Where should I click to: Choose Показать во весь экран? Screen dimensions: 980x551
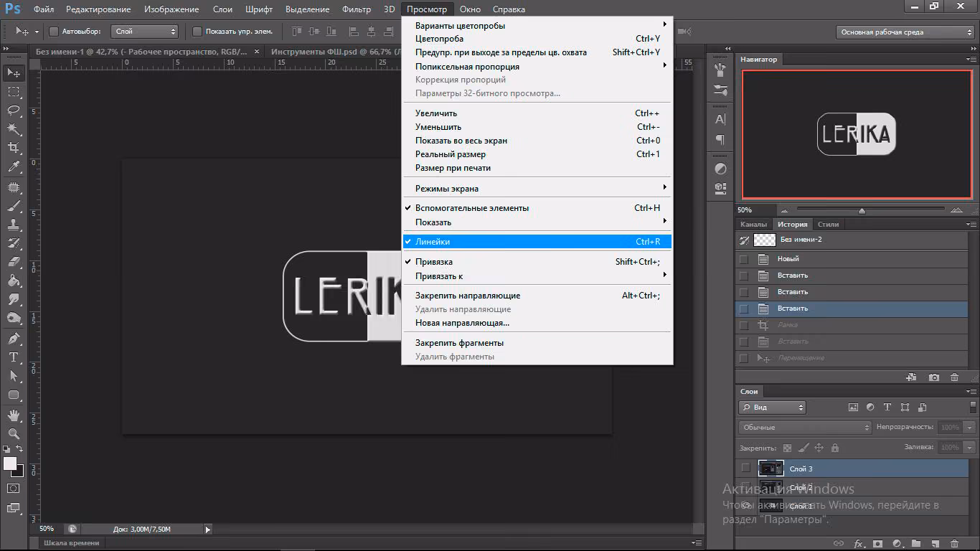(x=537, y=141)
